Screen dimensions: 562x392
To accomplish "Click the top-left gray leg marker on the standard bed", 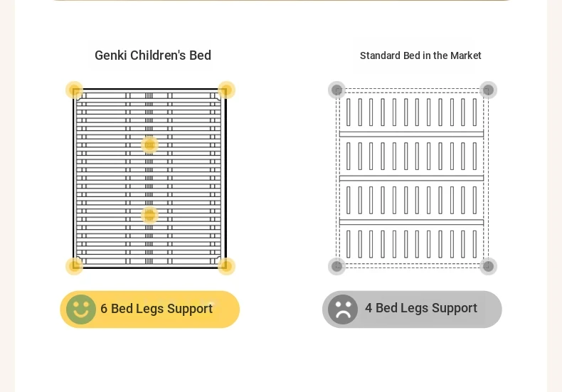I will click(x=337, y=90).
